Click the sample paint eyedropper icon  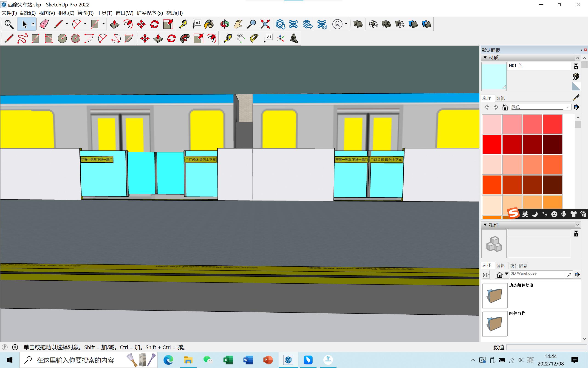576,98
